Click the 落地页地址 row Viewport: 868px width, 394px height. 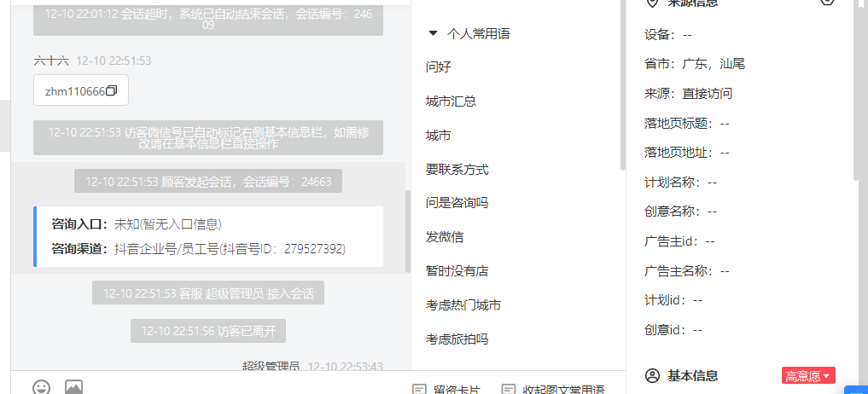687,153
